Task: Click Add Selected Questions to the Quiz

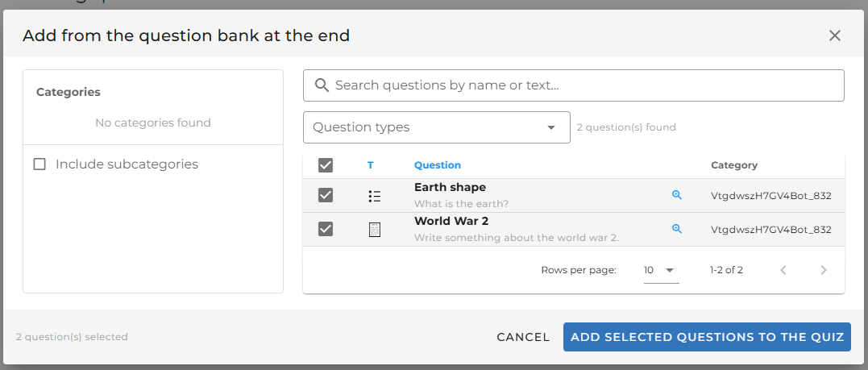Action: coord(707,337)
